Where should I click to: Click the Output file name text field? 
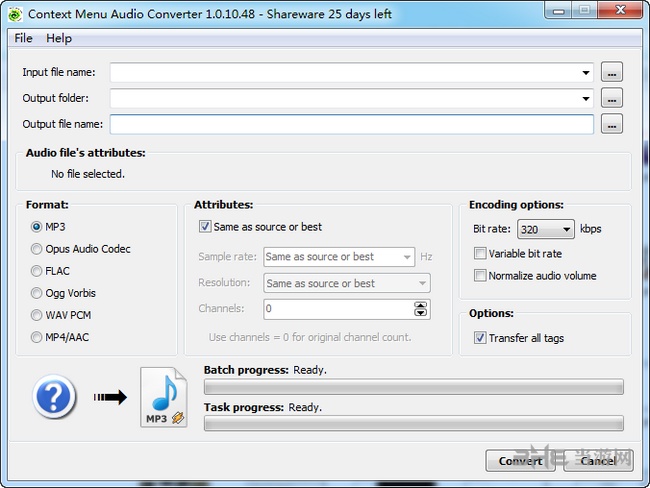[352, 124]
